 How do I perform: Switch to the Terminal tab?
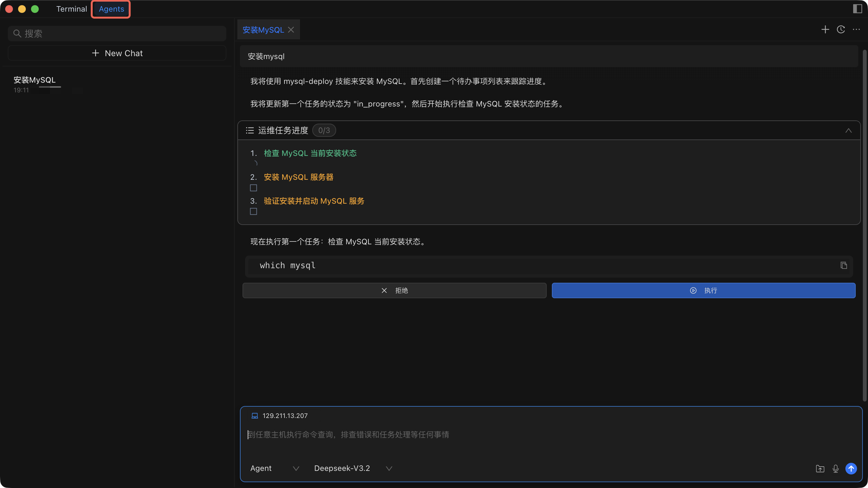(71, 9)
